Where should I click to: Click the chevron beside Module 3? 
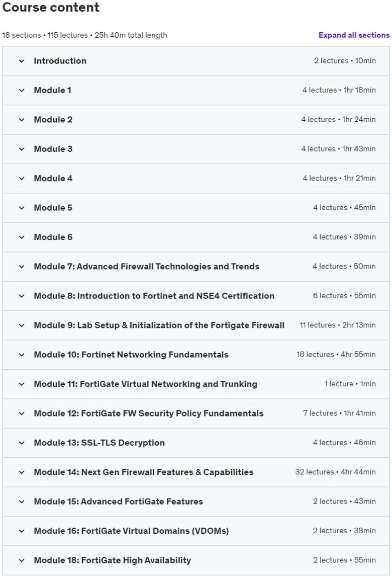(x=22, y=149)
